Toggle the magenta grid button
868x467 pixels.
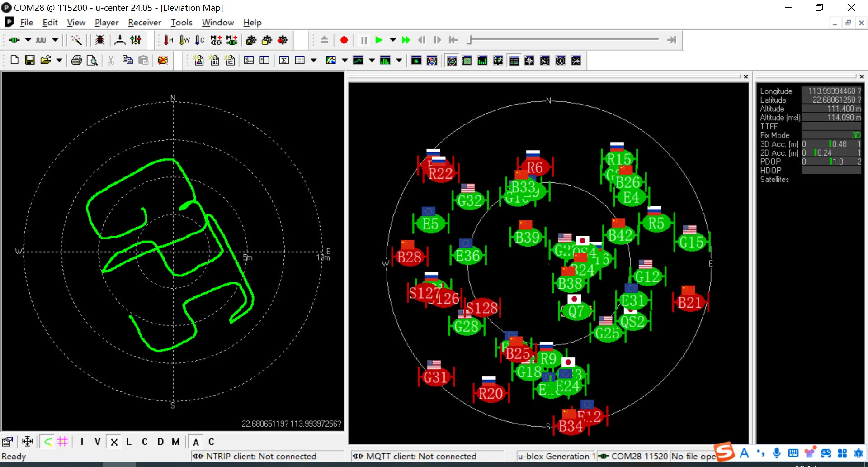tap(62, 441)
